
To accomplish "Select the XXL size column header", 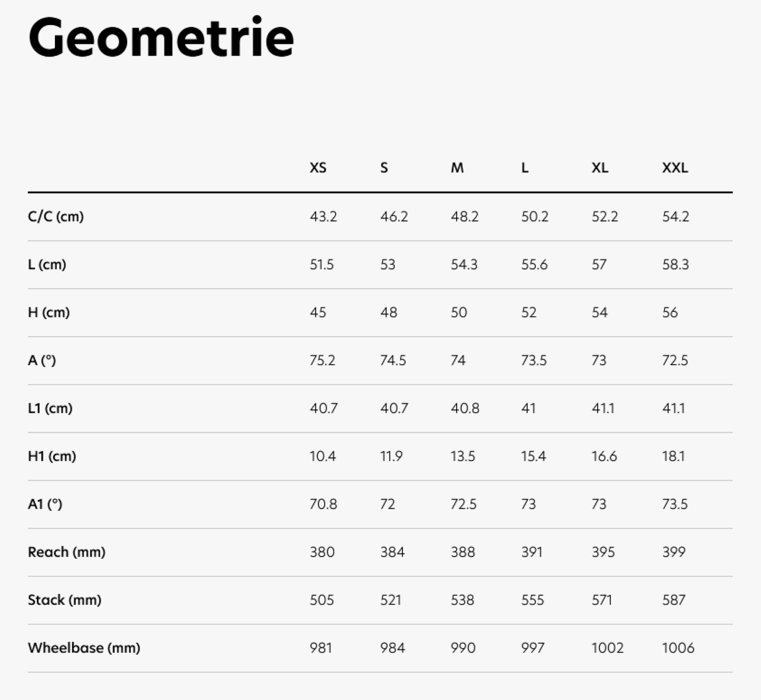I will click(675, 168).
